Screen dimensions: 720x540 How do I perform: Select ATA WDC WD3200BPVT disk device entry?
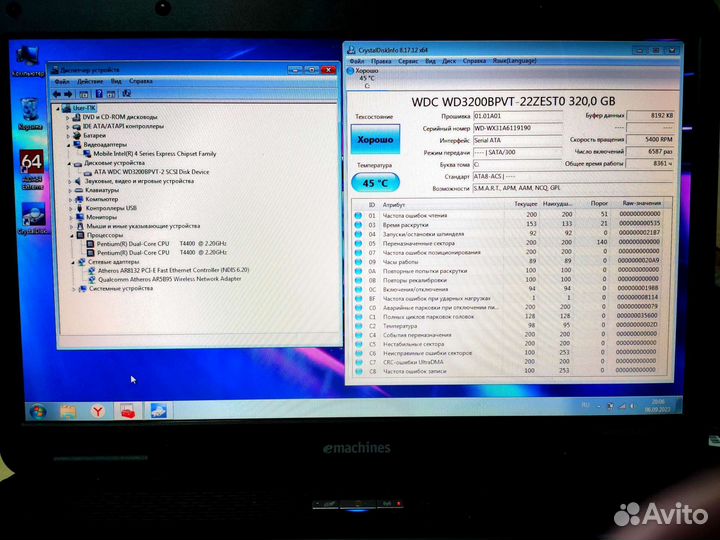click(x=146, y=172)
